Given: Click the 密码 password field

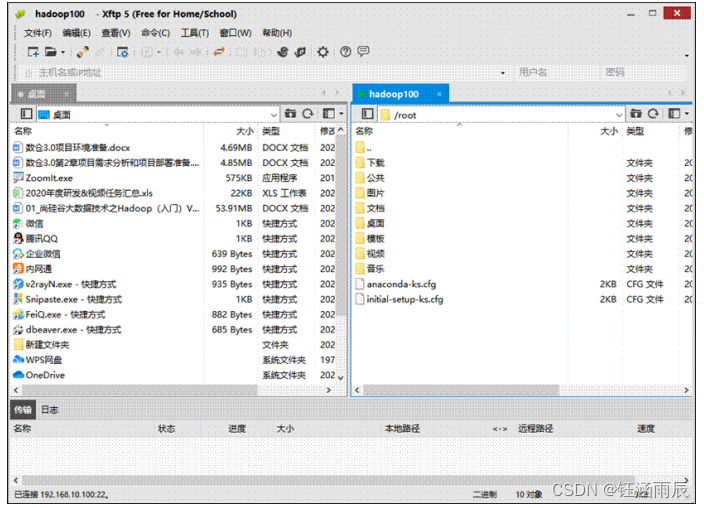Looking at the screenshot, I should [644, 72].
